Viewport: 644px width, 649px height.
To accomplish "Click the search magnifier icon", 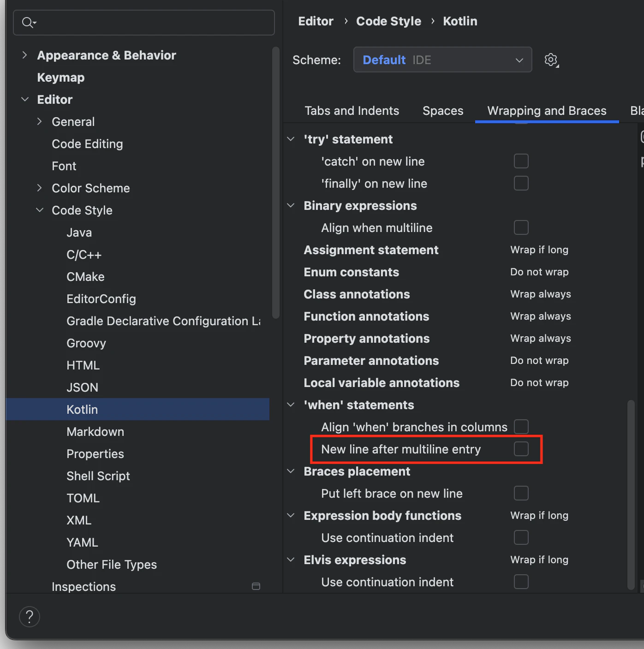I will pos(29,23).
